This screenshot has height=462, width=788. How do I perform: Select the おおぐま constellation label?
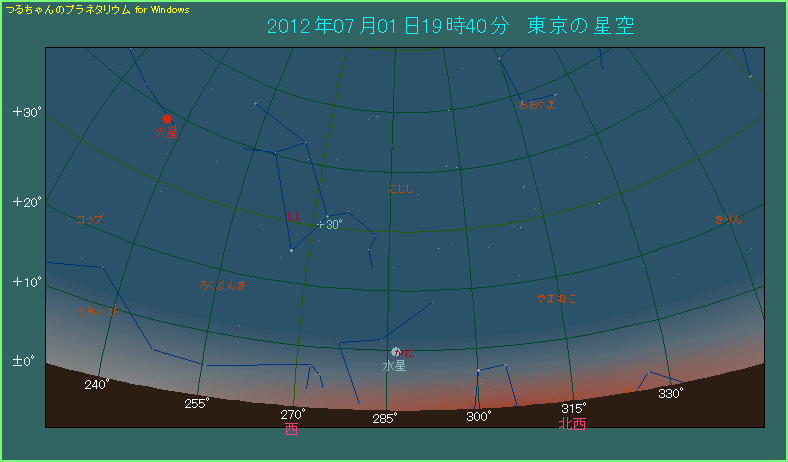[x=536, y=104]
